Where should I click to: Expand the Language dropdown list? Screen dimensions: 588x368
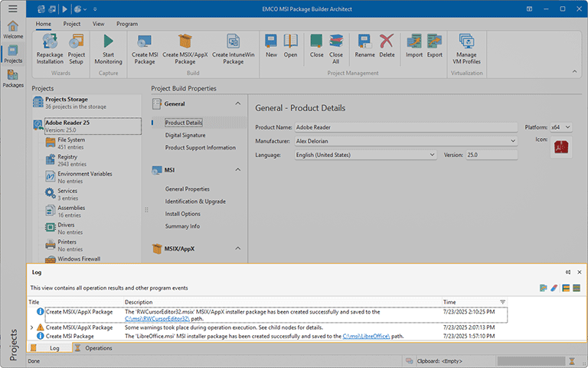(x=433, y=155)
